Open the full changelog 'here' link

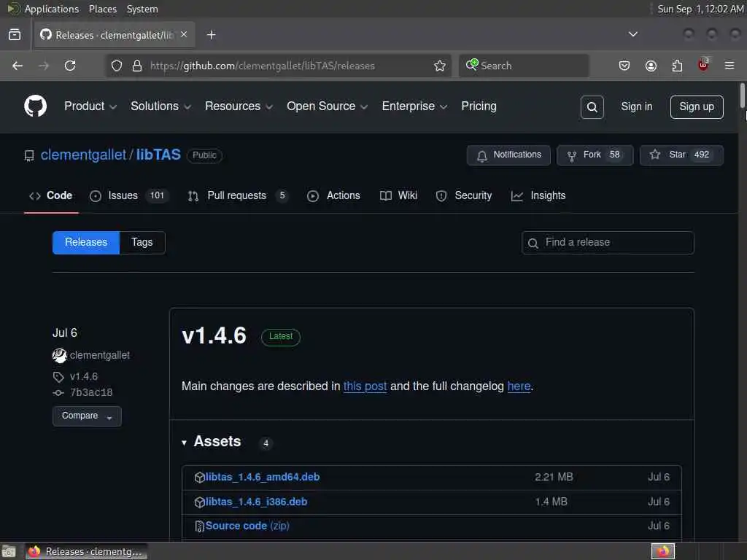click(x=519, y=386)
